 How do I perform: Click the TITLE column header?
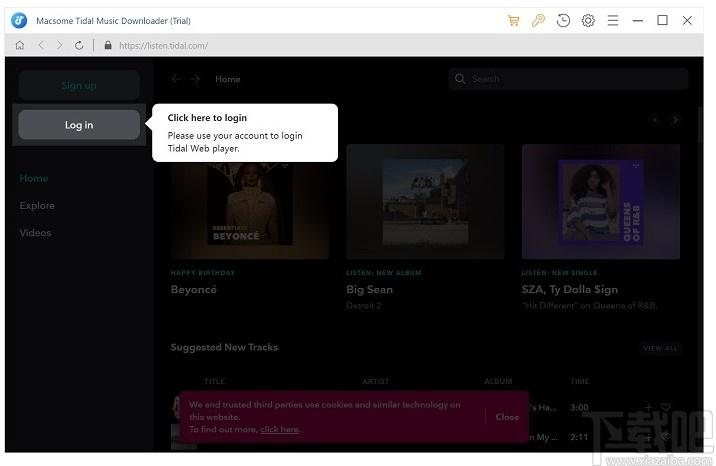[x=215, y=381]
